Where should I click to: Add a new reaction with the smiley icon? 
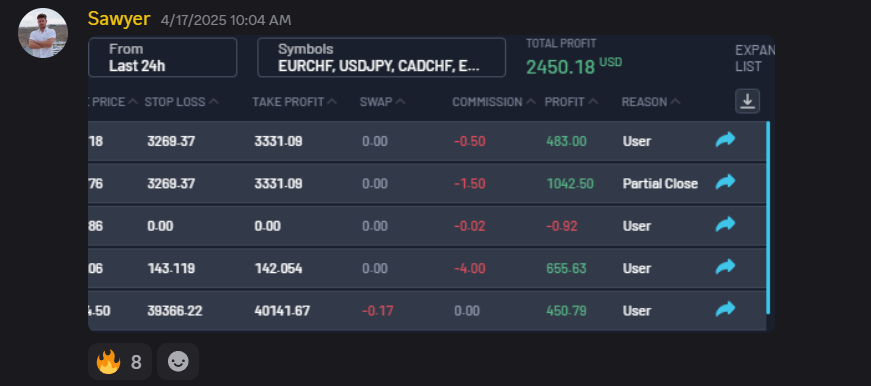point(178,362)
